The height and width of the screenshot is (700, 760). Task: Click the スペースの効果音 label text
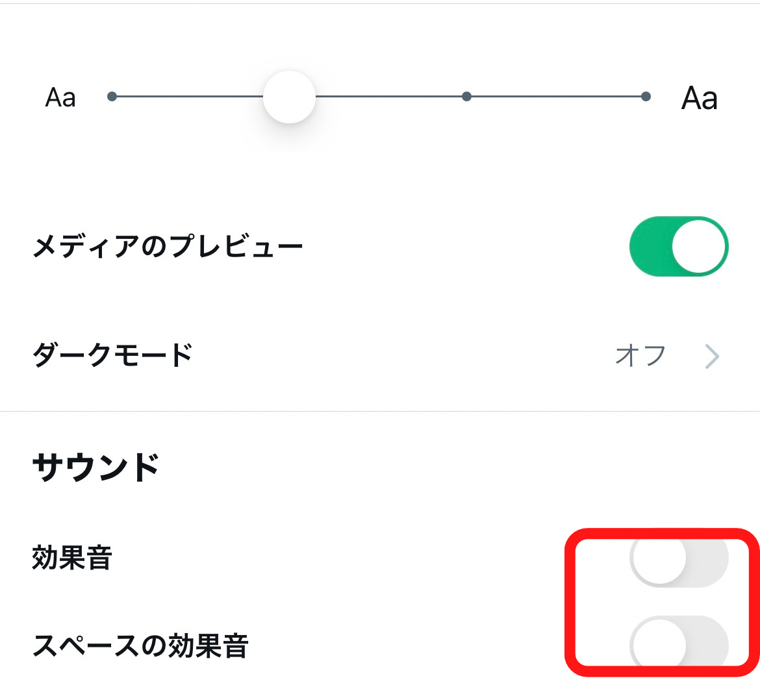click(x=140, y=645)
